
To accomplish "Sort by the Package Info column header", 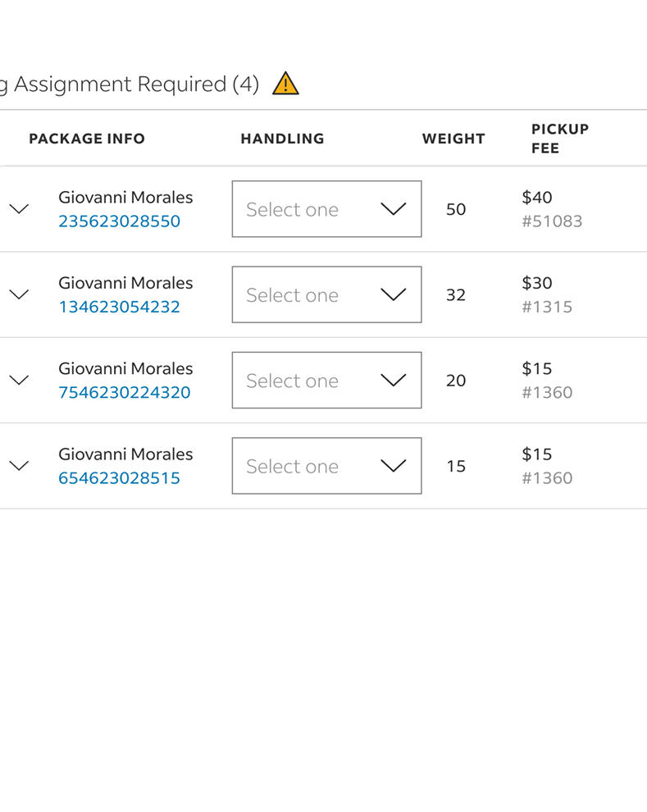I will coord(87,139).
